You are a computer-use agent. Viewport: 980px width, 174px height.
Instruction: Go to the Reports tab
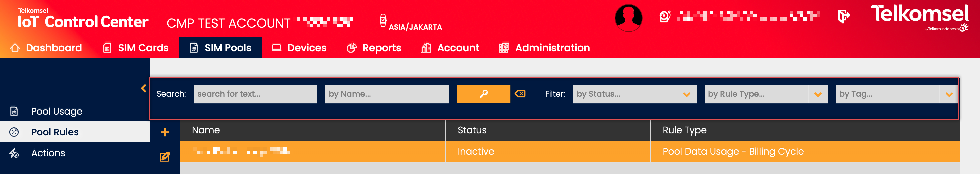tap(374, 48)
